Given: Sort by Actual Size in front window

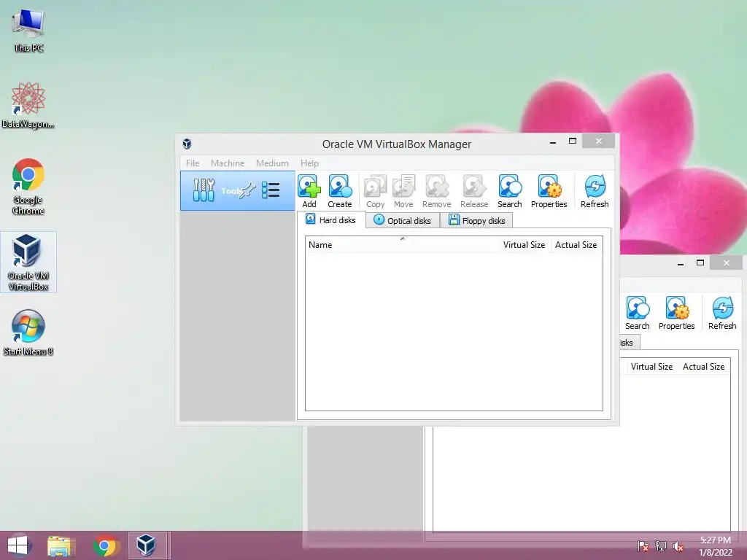Looking at the screenshot, I should pos(576,245).
